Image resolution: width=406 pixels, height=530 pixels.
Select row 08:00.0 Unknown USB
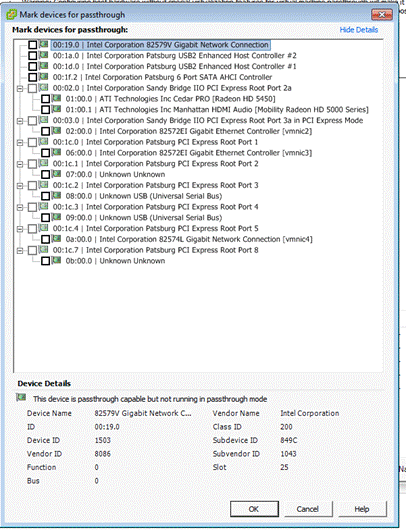click(x=144, y=196)
